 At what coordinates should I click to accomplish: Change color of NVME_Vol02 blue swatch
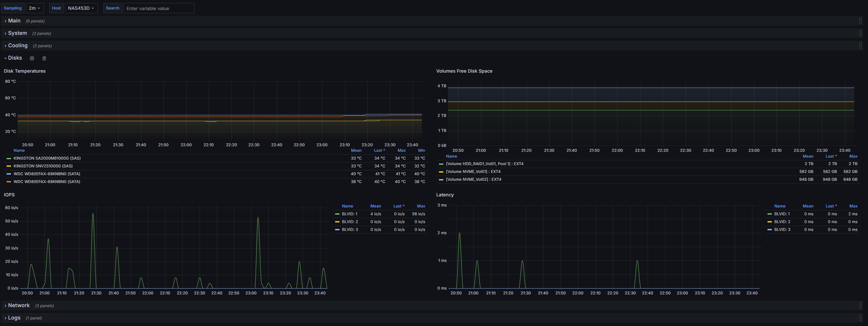pyautogui.click(x=441, y=180)
